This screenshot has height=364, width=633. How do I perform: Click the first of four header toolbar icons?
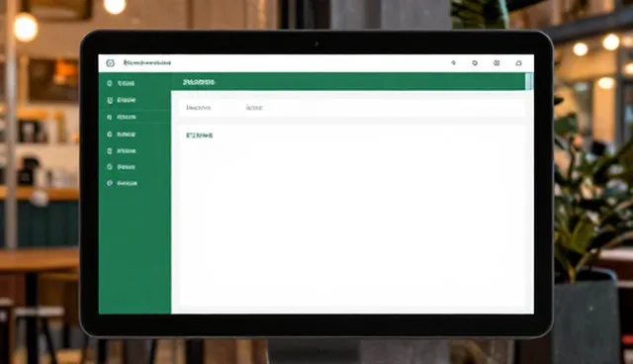(x=453, y=63)
